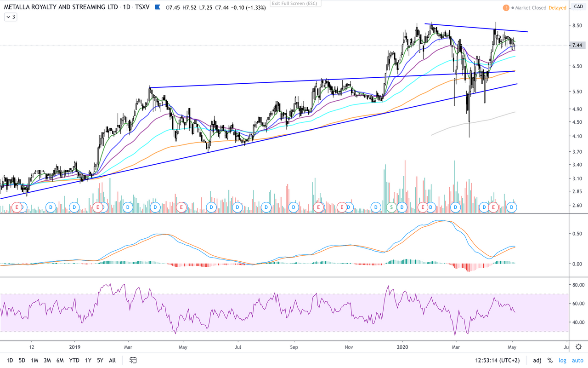The image size is (588, 368).
Task: Toggle log scale on price axis
Action: tap(562, 361)
